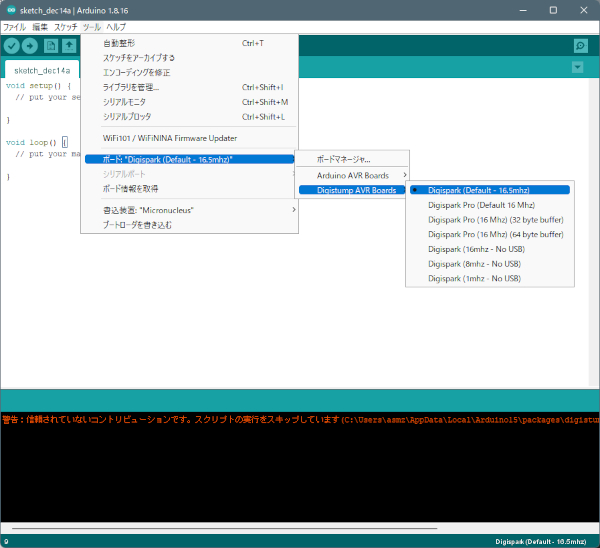Choose ボード情報を取得 menu entry
Image resolution: width=600 pixels, height=548 pixels.
coord(189,189)
